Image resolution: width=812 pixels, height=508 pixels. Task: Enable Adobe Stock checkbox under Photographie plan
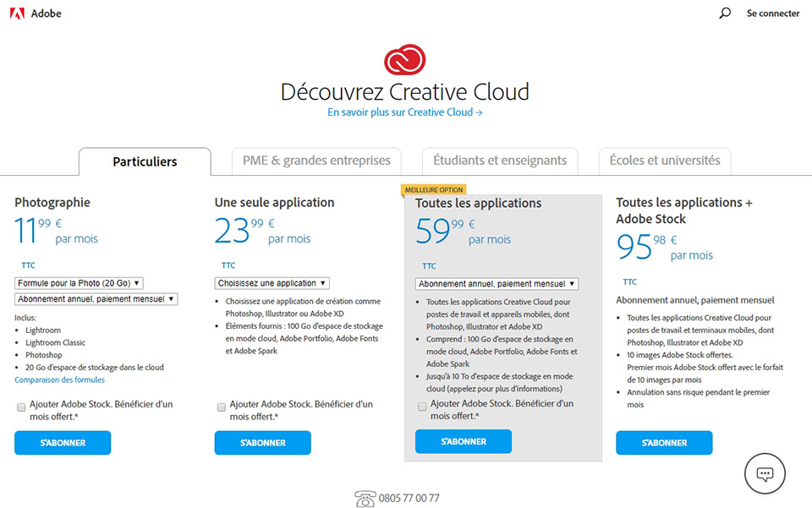[x=20, y=407]
